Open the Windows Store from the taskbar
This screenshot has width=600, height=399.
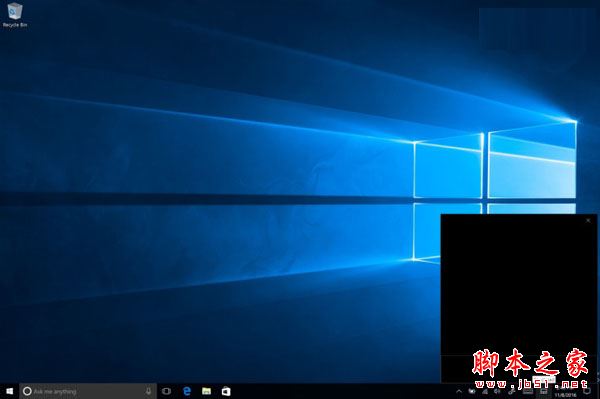pos(226,391)
